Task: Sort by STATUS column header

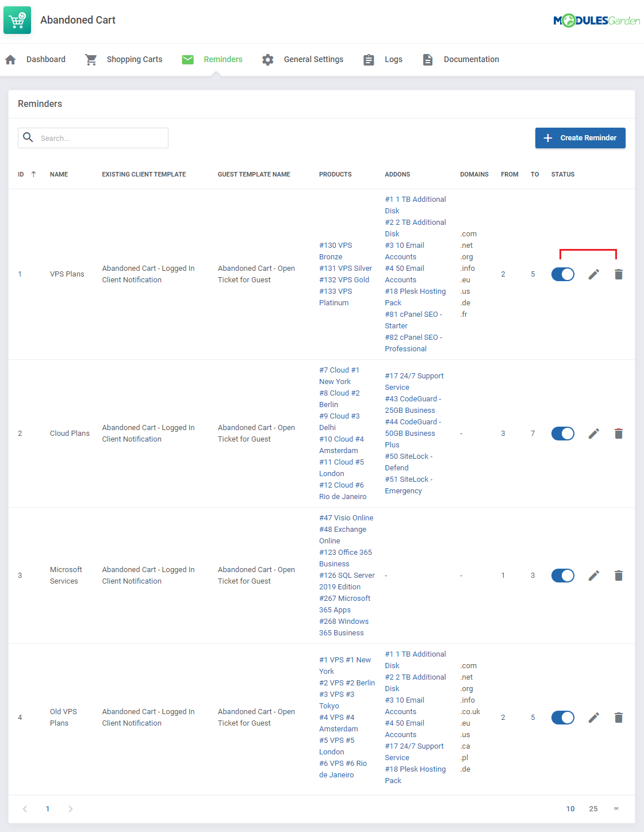Action: click(563, 174)
